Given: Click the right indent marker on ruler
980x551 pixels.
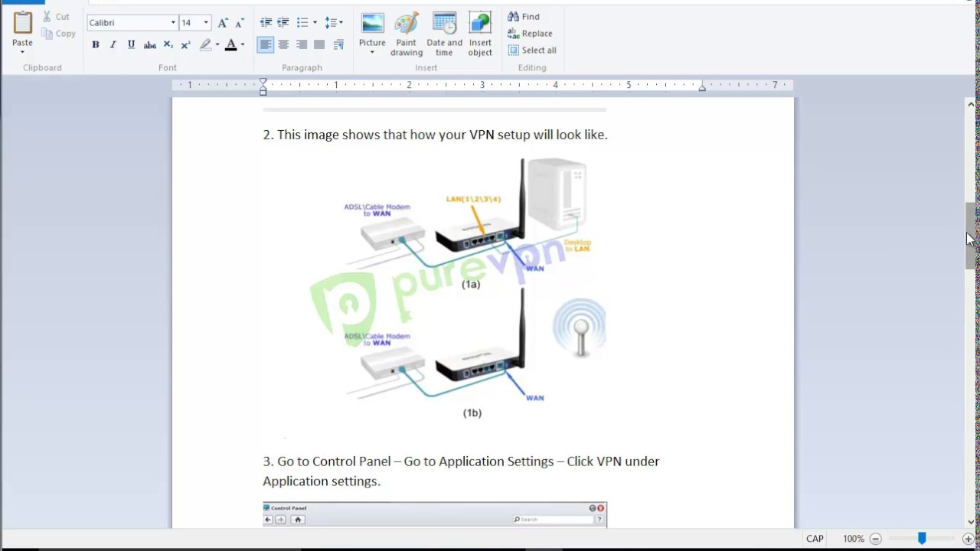Looking at the screenshot, I should (702, 88).
